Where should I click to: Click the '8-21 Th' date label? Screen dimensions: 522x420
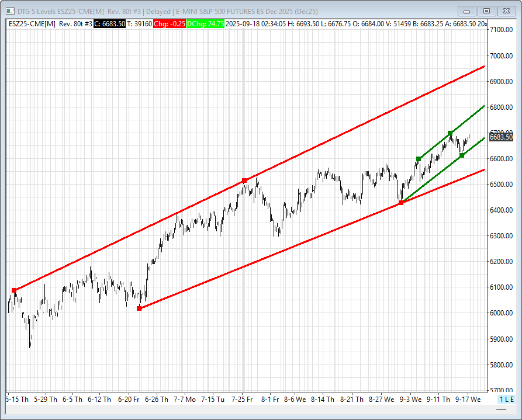point(351,400)
